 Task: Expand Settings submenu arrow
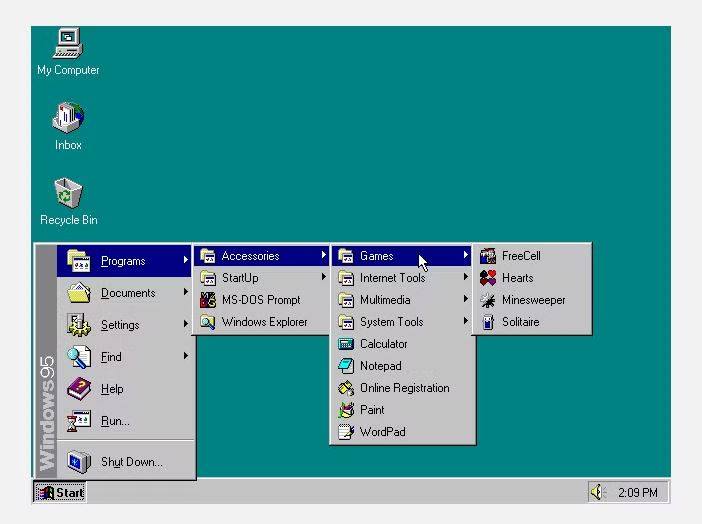(x=185, y=323)
